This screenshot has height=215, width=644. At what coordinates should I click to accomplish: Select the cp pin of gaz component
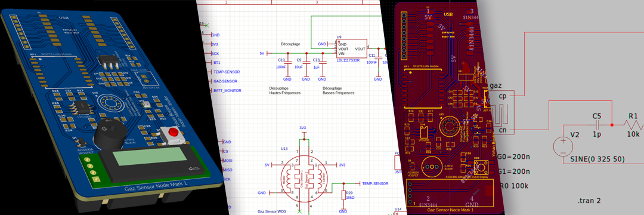coord(502,96)
